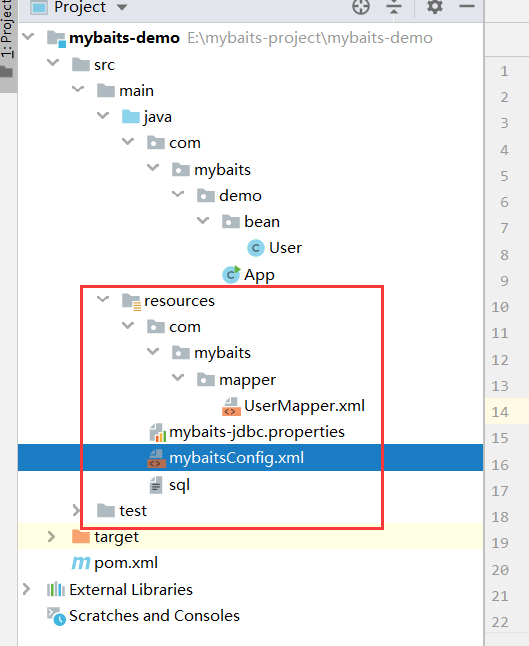Click the UserMapper.xml file icon

231,407
